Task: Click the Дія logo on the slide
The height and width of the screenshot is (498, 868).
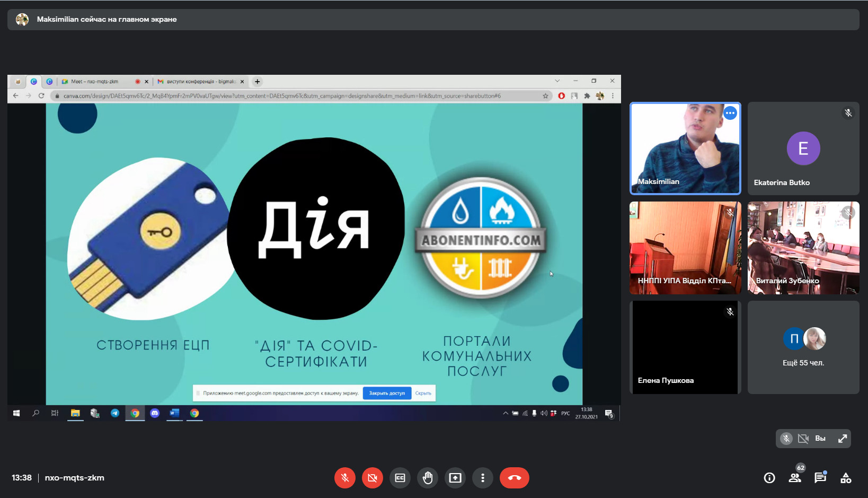Action: pos(316,229)
